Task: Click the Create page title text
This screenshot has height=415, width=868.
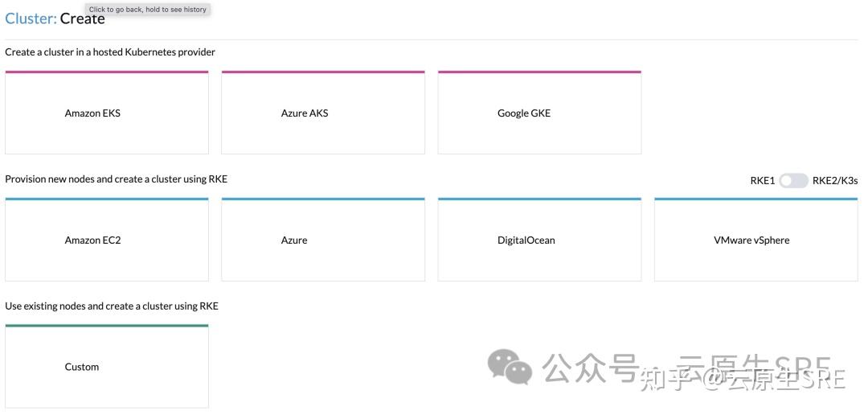Action: coord(83,18)
